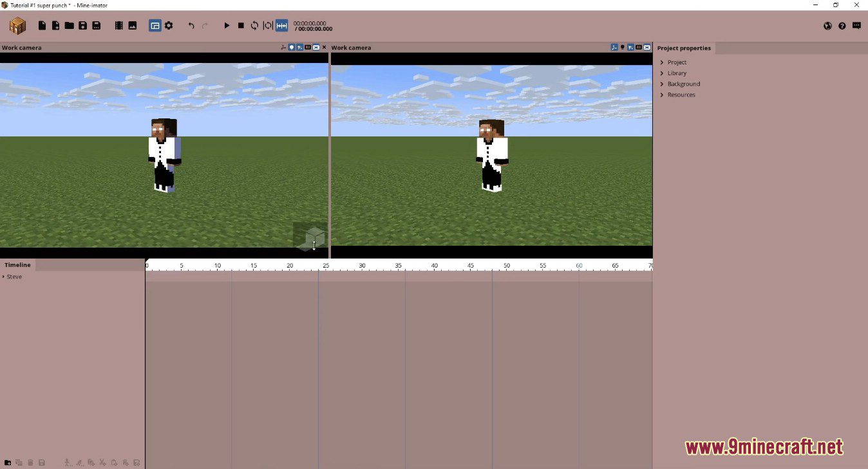The height and width of the screenshot is (469, 868).
Task: Save the project with the disk icon
Action: coord(82,26)
